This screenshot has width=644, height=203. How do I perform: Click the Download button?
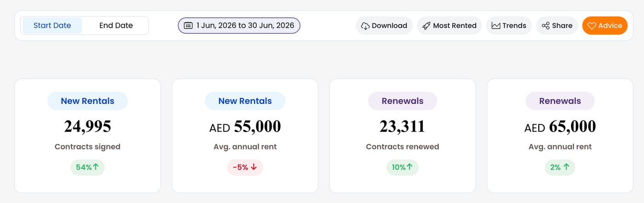click(x=384, y=25)
